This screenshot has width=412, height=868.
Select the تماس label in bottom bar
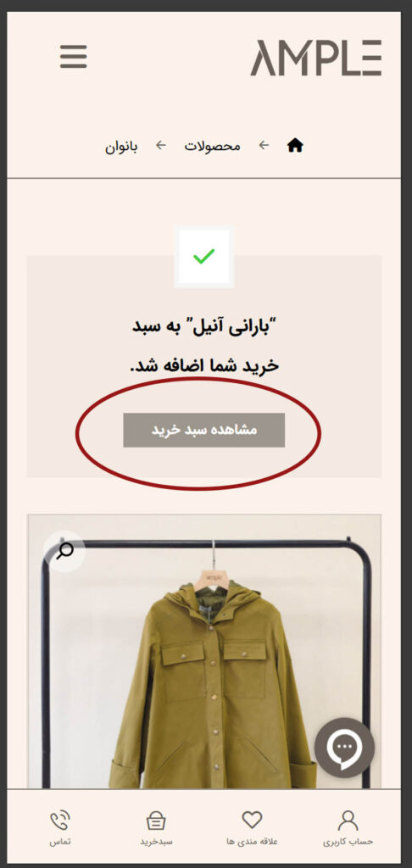(60, 842)
